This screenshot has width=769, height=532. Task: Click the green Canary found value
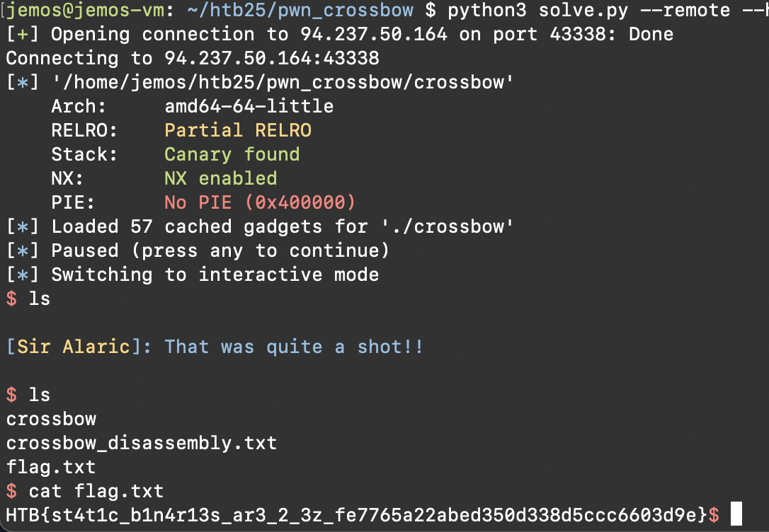pyautogui.click(x=232, y=155)
